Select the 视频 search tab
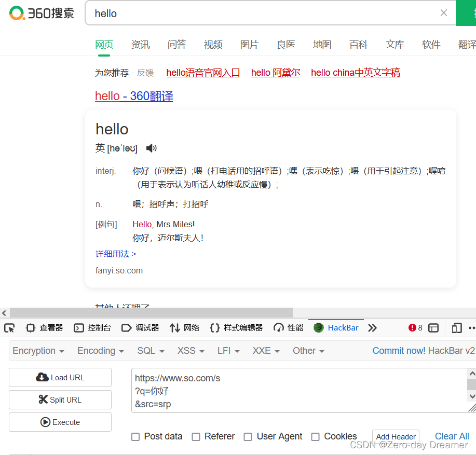Screen dimensions: 476x455 213,45
